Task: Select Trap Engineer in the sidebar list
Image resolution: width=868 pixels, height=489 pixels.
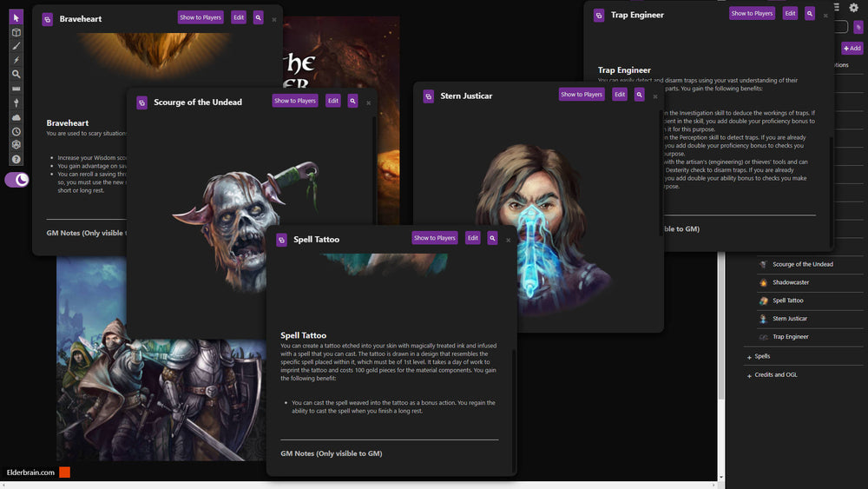Action: (x=790, y=336)
